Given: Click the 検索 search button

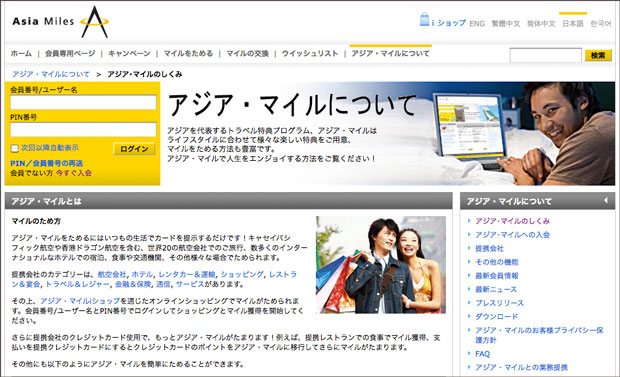Looking at the screenshot, I should pos(598,55).
